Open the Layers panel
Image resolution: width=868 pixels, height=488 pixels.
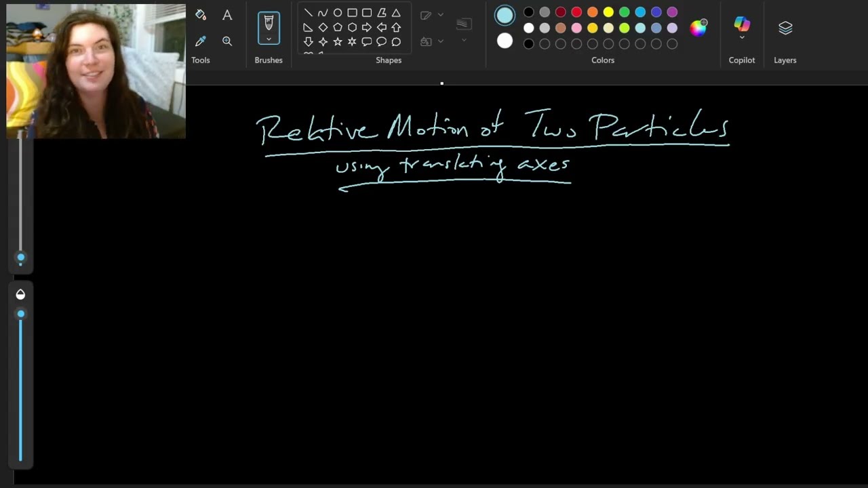(785, 28)
